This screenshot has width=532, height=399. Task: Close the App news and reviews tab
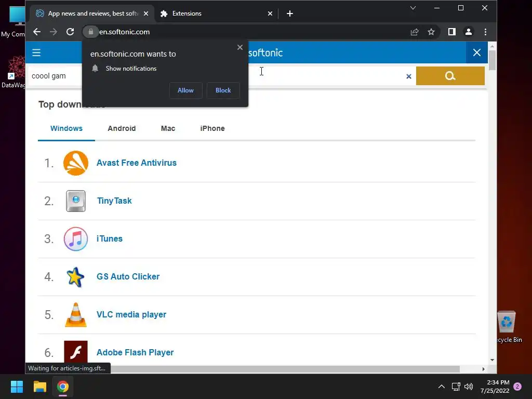click(146, 14)
